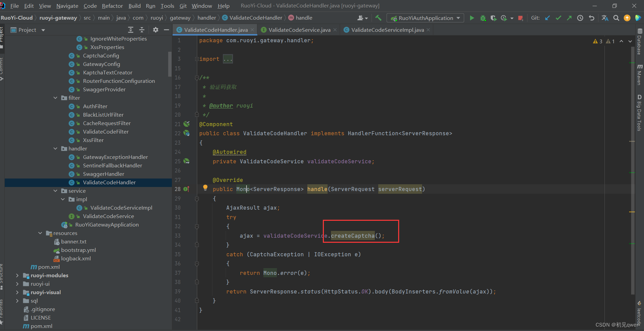Open Project panel settings gear
The height and width of the screenshot is (331, 644).
155,30
